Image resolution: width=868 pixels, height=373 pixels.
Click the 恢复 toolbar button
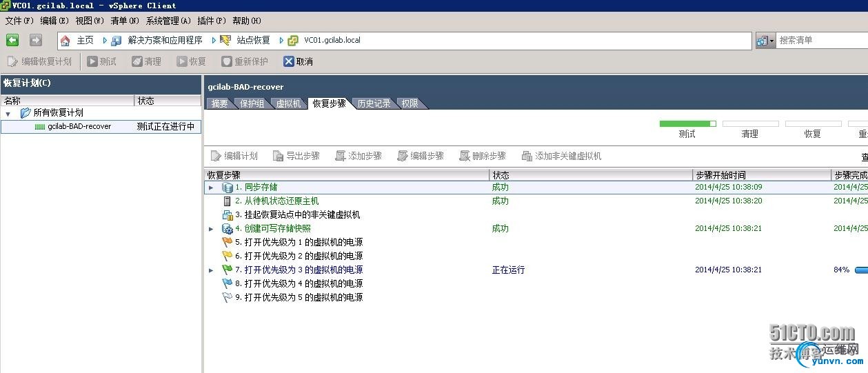point(192,61)
